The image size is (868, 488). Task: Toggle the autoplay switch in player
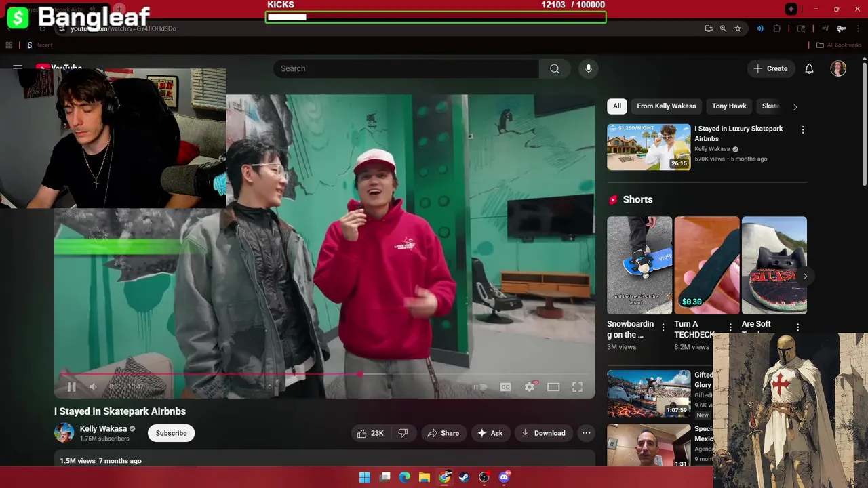point(480,387)
